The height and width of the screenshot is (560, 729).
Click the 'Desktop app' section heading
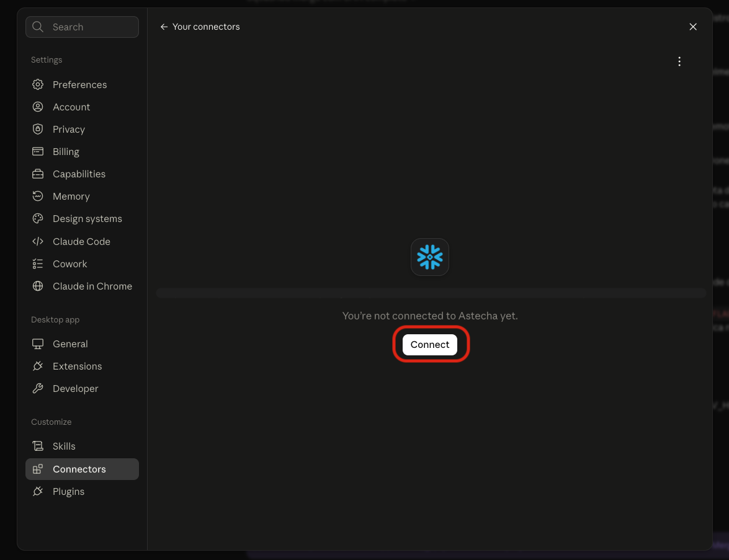[x=55, y=320]
